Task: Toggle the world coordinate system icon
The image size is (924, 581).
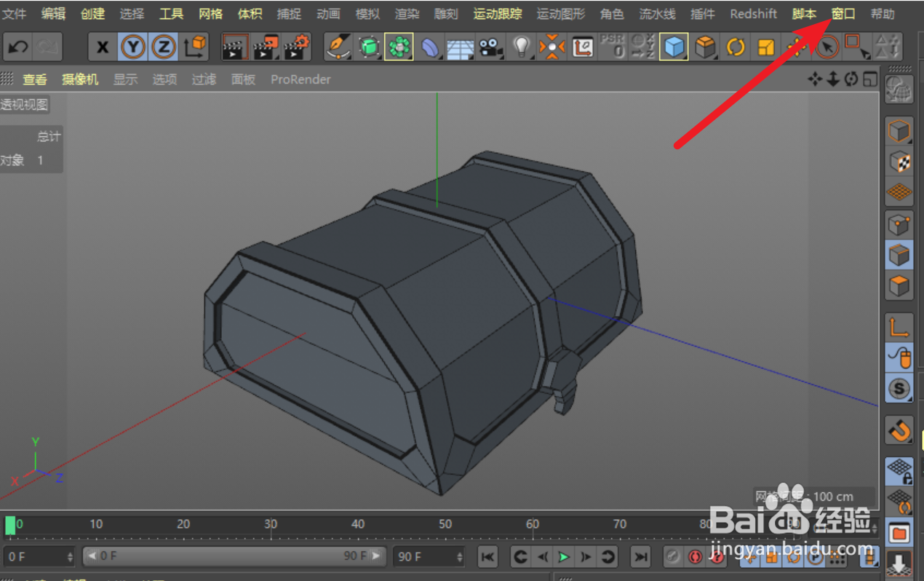Action: tap(194, 47)
